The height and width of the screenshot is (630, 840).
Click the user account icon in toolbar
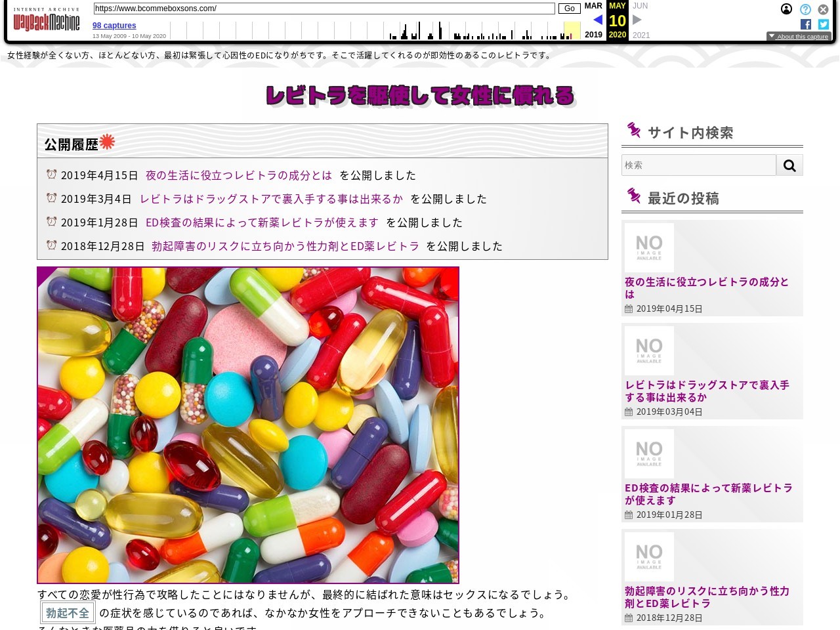point(786,9)
